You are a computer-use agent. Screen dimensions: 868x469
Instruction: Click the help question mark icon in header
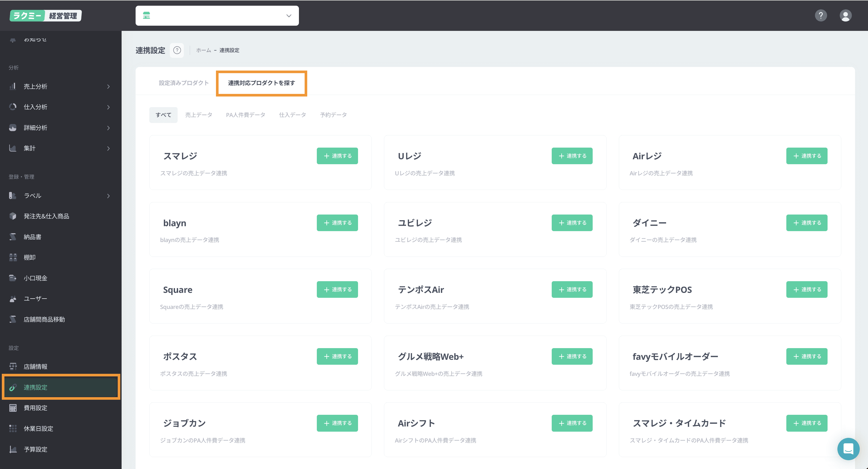pos(821,16)
